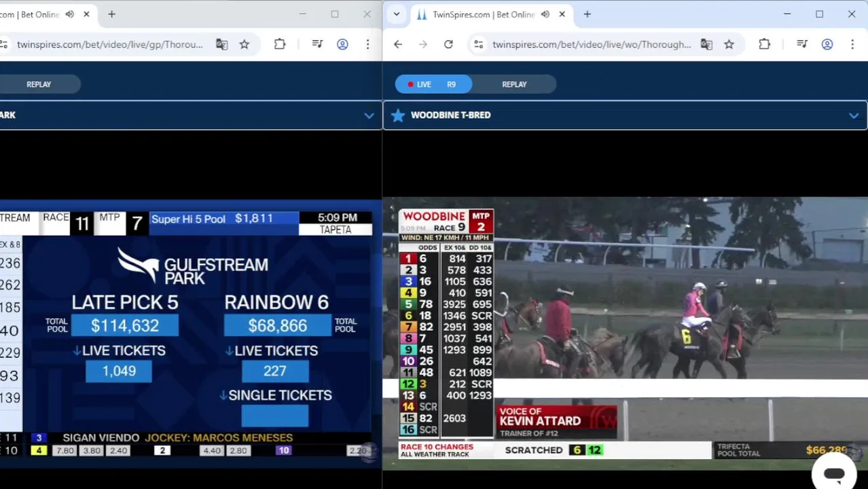Select the right window address bar URL

point(592,44)
